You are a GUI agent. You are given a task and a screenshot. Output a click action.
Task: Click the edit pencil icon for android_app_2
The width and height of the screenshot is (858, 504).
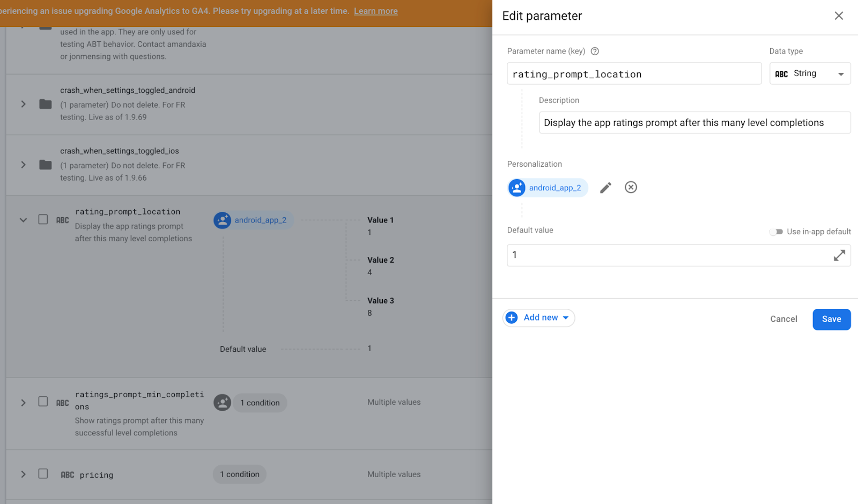point(605,188)
